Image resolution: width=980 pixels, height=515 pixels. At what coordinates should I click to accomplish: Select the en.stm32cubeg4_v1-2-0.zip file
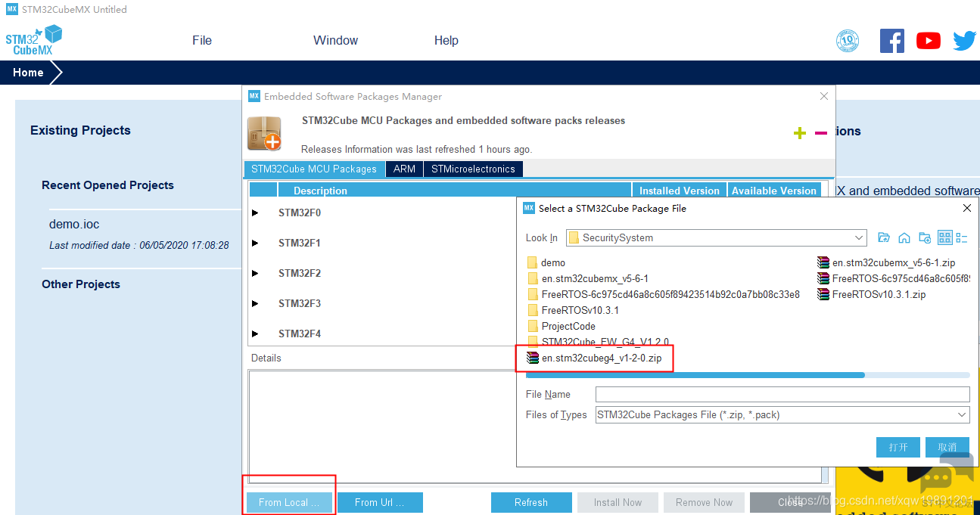pyautogui.click(x=594, y=358)
